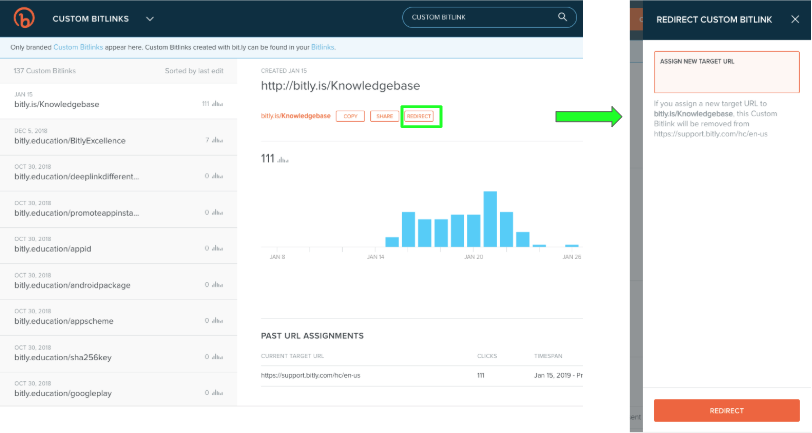Click the search magnifier icon
812x433 pixels.
(x=562, y=17)
